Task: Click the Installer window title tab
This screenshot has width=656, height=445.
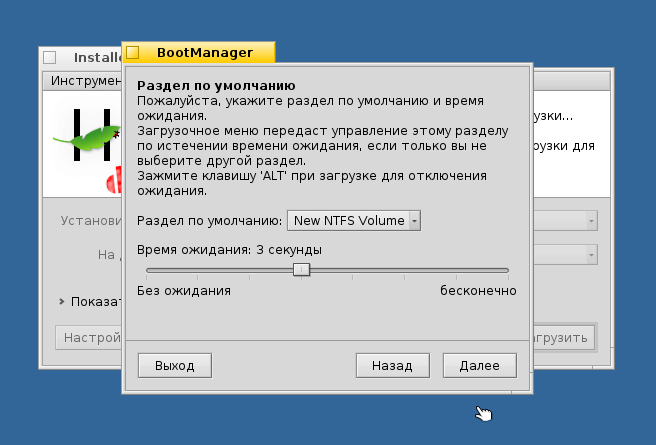Action: pyautogui.click(x=82, y=57)
